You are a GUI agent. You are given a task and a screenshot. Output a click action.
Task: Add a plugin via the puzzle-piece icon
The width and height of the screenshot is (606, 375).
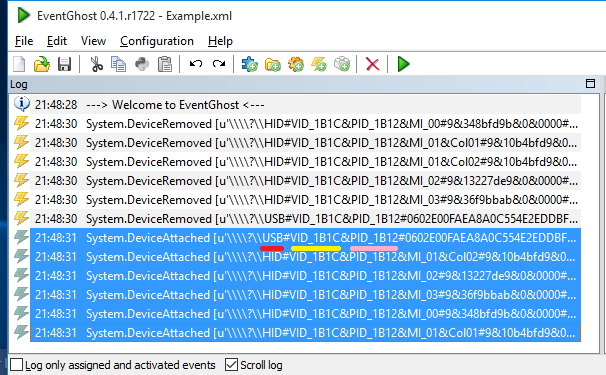coord(250,64)
